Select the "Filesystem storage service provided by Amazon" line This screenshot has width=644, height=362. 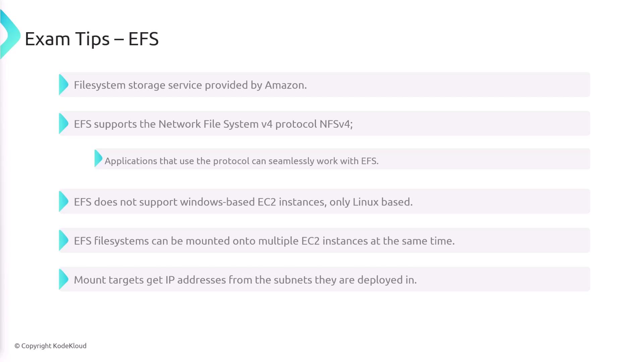click(x=190, y=85)
